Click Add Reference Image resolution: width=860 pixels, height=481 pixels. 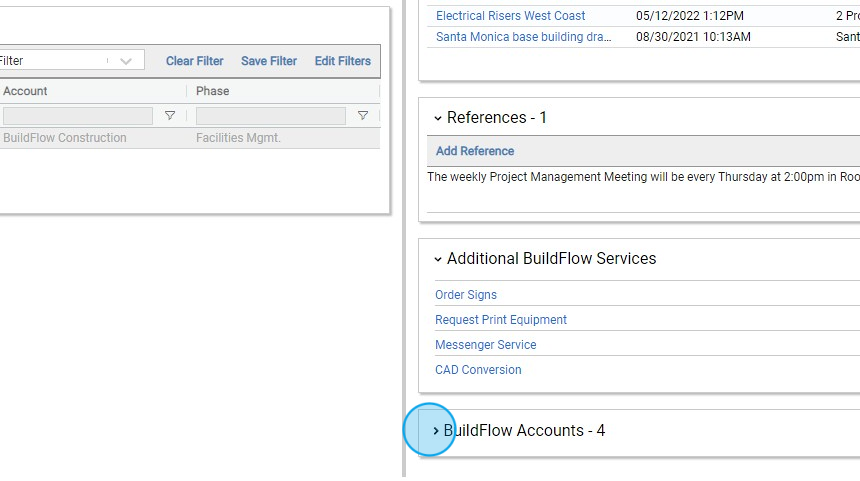click(x=475, y=151)
